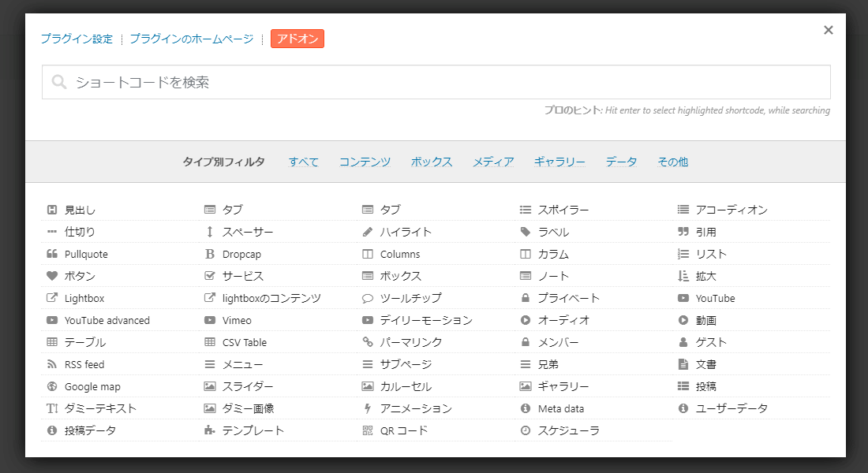Click the lightning bolt icon for アニメーション
The height and width of the screenshot is (473, 868).
(x=368, y=408)
